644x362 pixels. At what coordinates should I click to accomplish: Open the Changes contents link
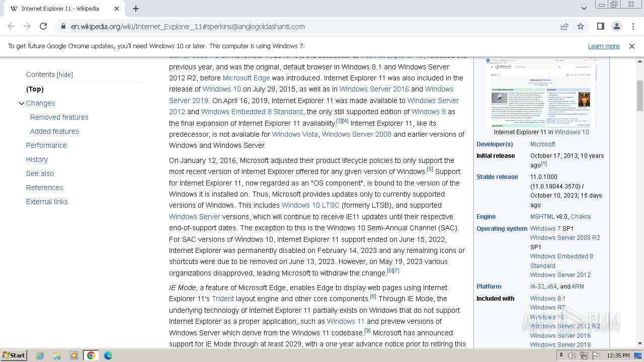pos(40,103)
